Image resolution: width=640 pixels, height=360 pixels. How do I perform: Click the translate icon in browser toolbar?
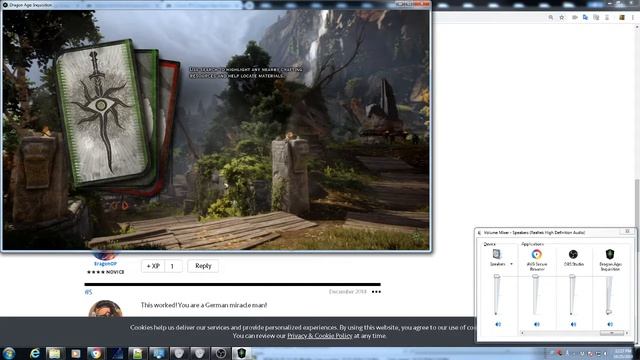(585, 17)
